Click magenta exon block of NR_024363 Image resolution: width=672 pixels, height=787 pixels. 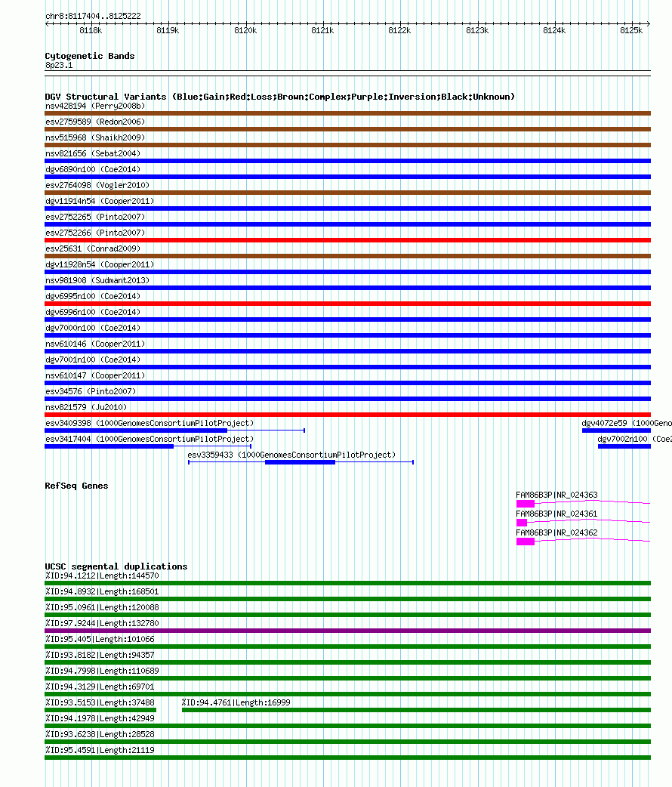(x=526, y=504)
